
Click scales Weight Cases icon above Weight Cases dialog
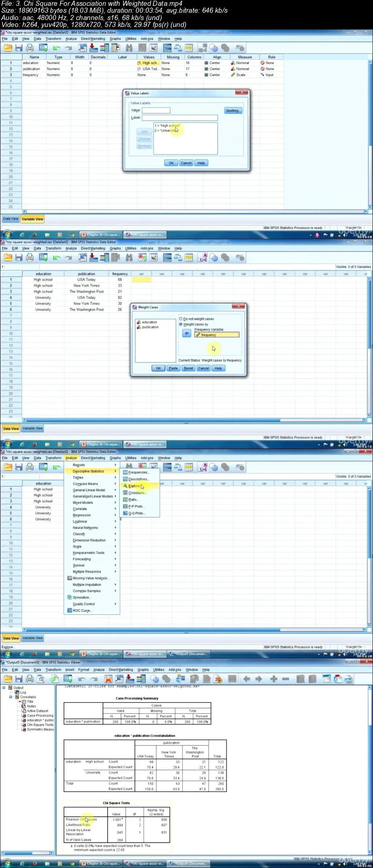[178, 258]
